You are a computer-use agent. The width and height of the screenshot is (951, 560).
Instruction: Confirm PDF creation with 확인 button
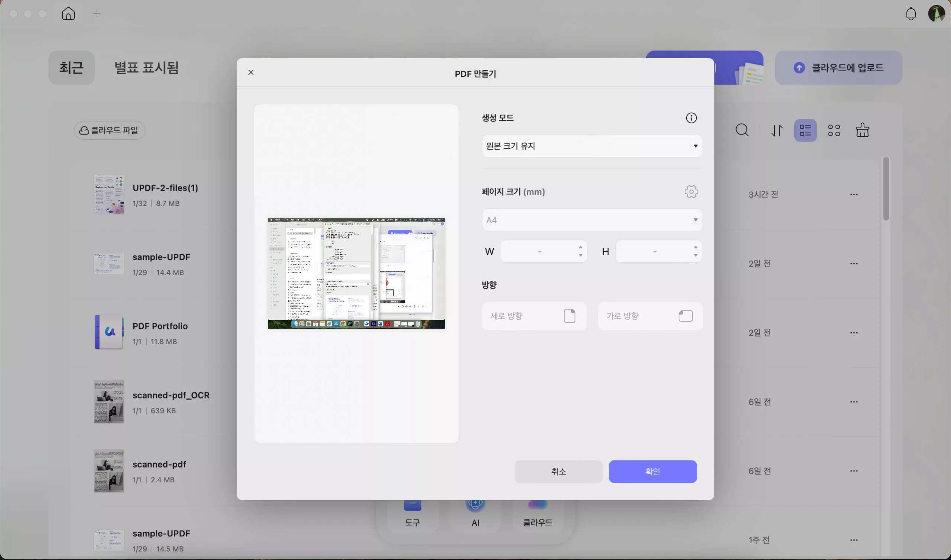(x=652, y=471)
